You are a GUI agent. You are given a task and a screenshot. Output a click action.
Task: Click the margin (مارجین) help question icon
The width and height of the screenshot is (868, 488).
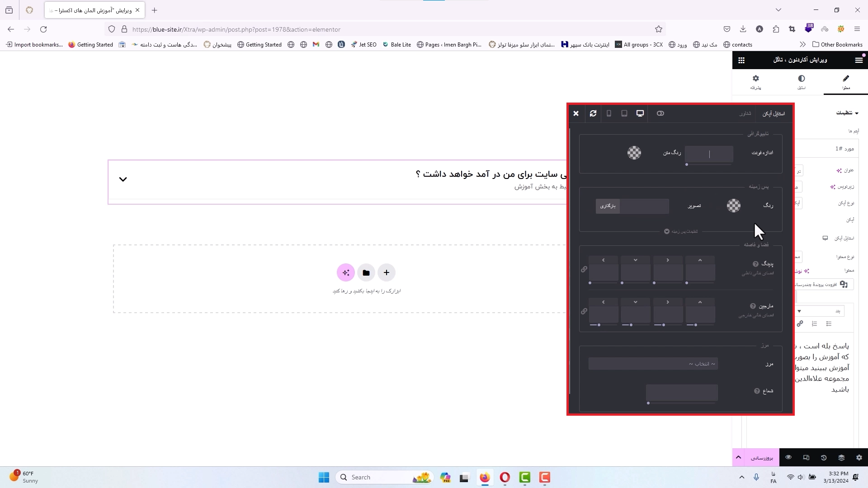(x=753, y=306)
